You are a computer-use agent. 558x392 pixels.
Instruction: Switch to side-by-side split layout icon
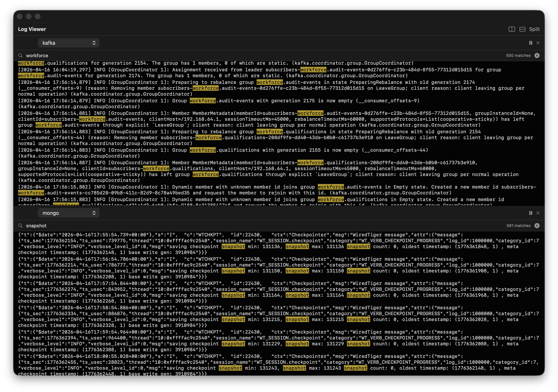click(511, 29)
